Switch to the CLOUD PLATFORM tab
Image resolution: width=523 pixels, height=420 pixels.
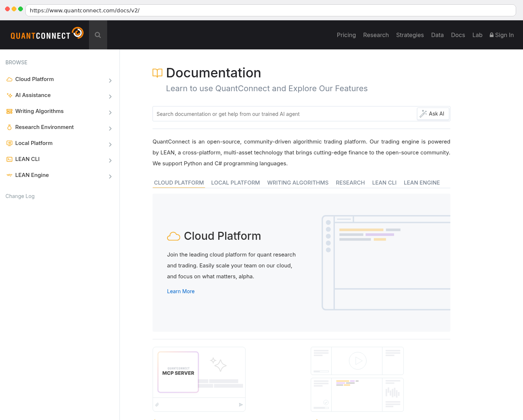179,183
